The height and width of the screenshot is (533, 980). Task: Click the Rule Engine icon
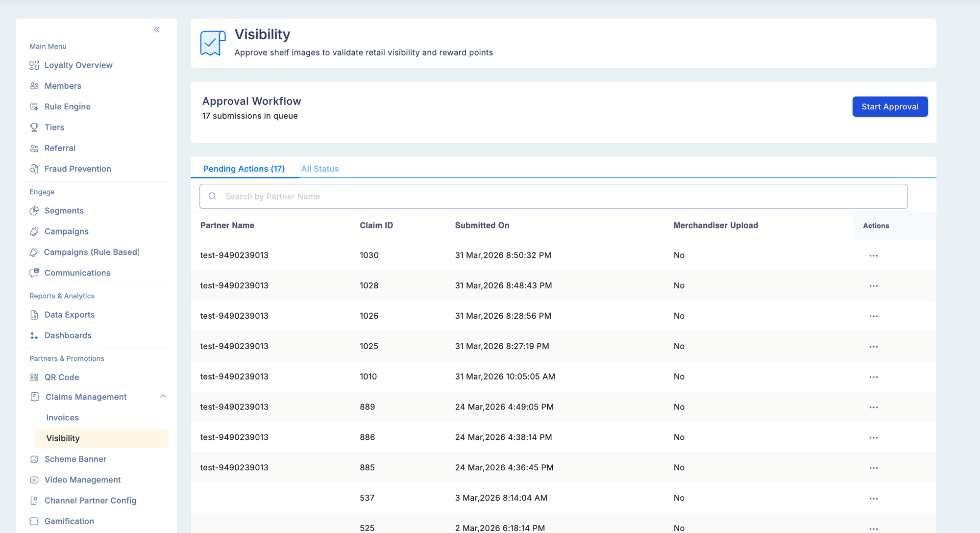[x=34, y=106]
